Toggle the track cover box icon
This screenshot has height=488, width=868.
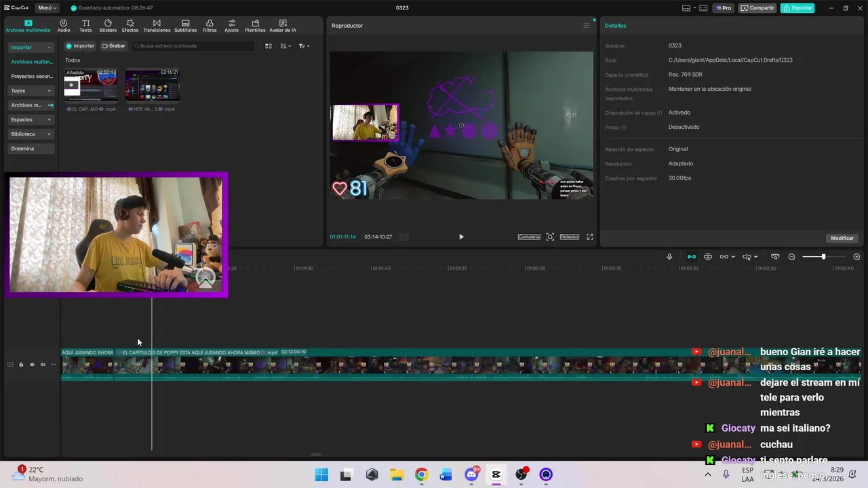coord(10,365)
